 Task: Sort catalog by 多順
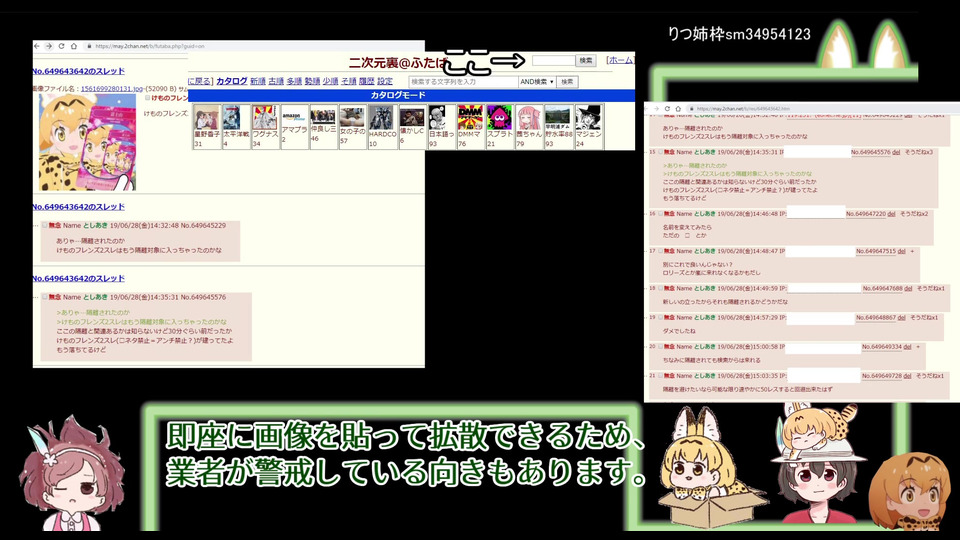point(294,81)
